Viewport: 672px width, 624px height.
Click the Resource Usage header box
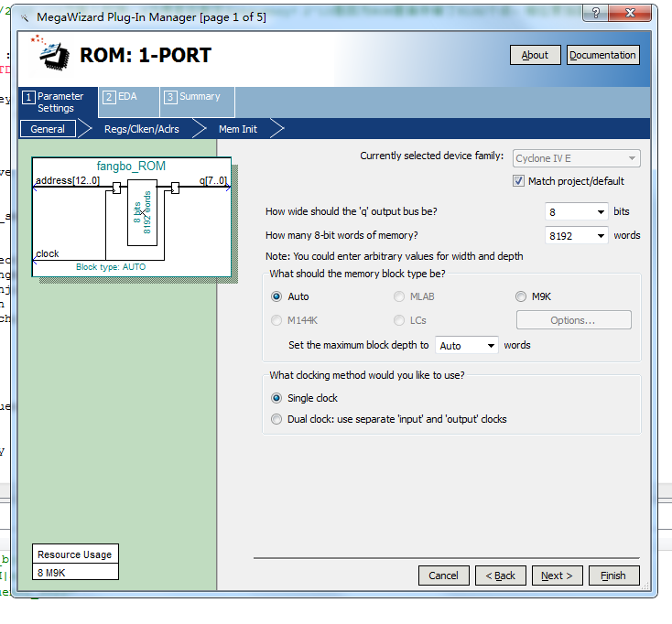click(75, 554)
